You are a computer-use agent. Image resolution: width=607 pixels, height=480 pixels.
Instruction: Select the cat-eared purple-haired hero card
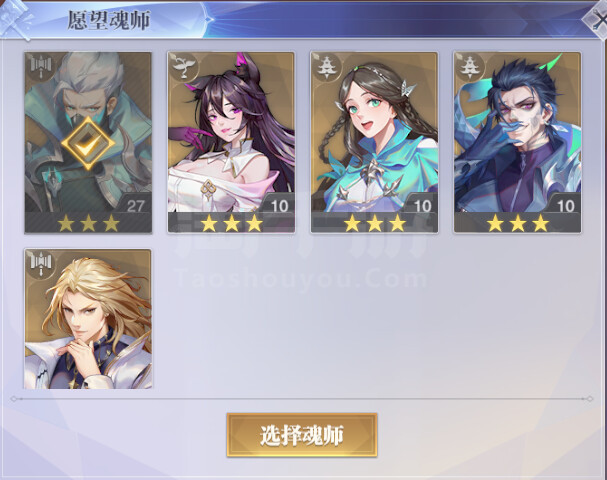(x=231, y=142)
